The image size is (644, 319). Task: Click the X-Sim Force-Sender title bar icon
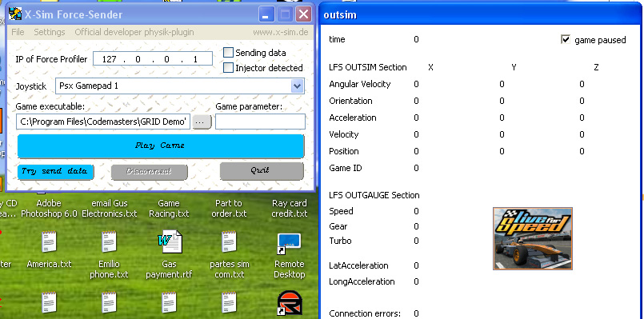click(x=15, y=14)
